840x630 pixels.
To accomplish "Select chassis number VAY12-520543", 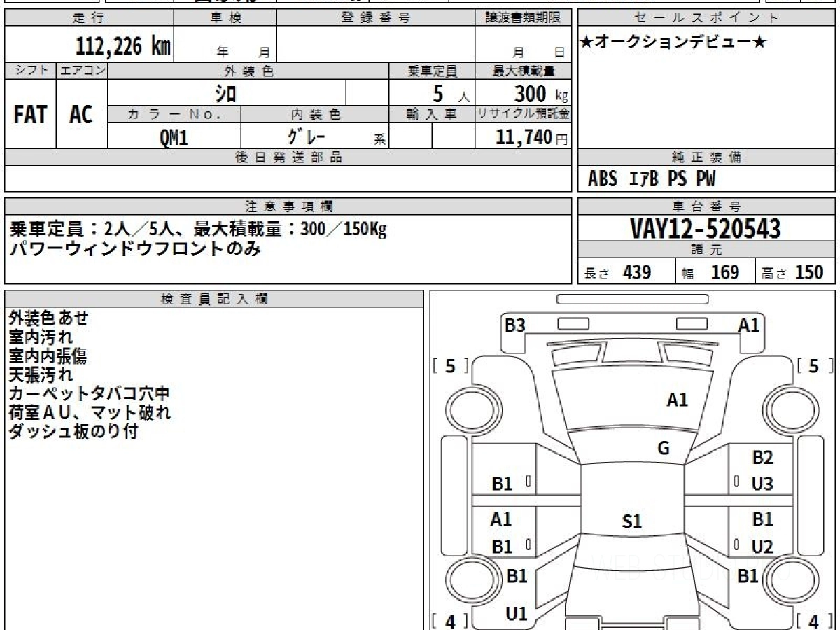I will (706, 228).
